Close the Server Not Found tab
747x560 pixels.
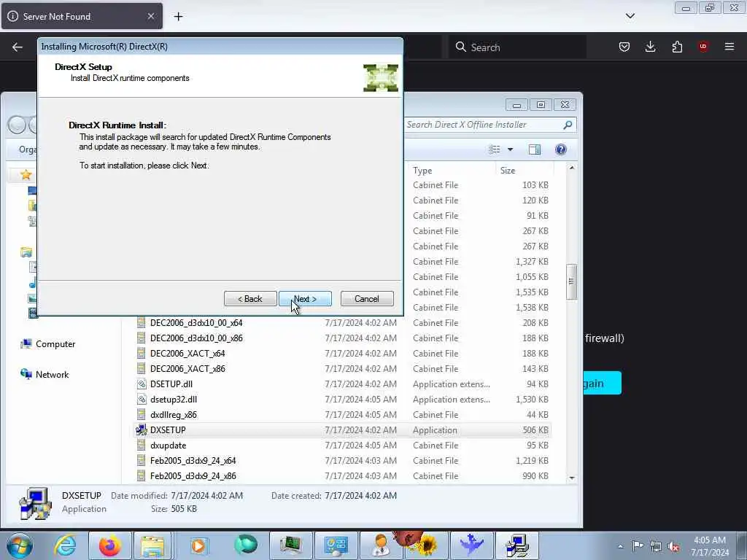150,16
